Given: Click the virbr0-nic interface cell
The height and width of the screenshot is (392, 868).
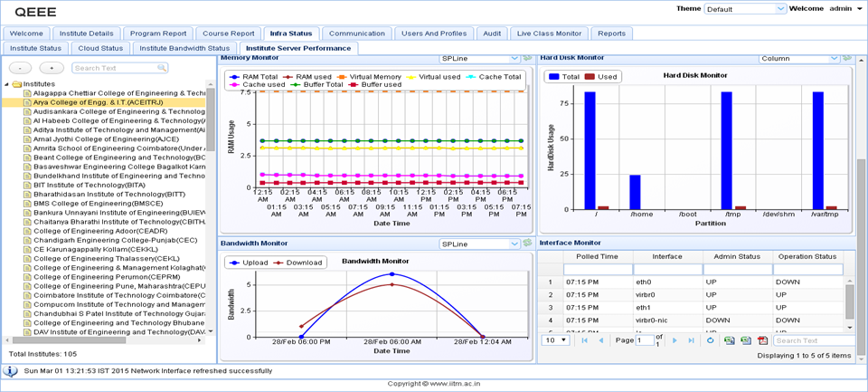Looking at the screenshot, I should [667, 320].
